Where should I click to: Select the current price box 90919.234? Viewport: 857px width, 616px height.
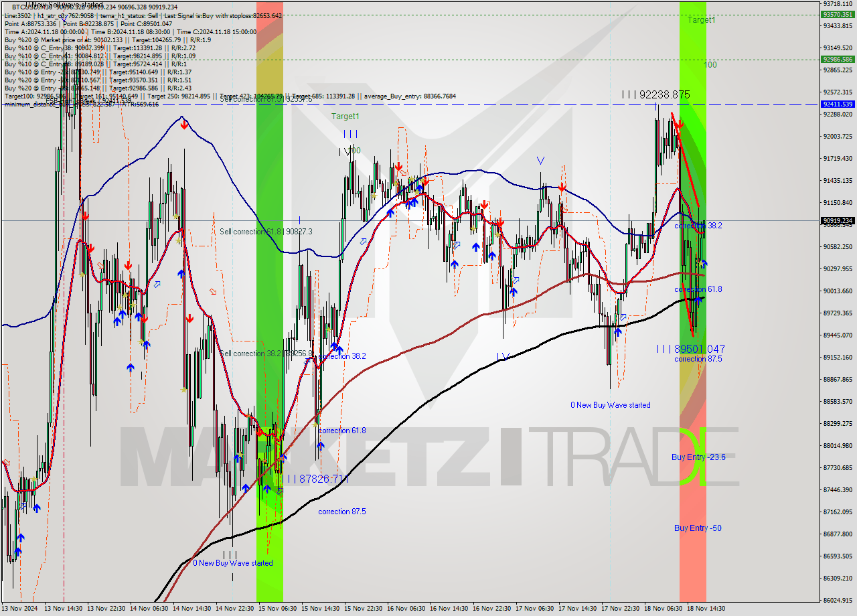coord(838,220)
